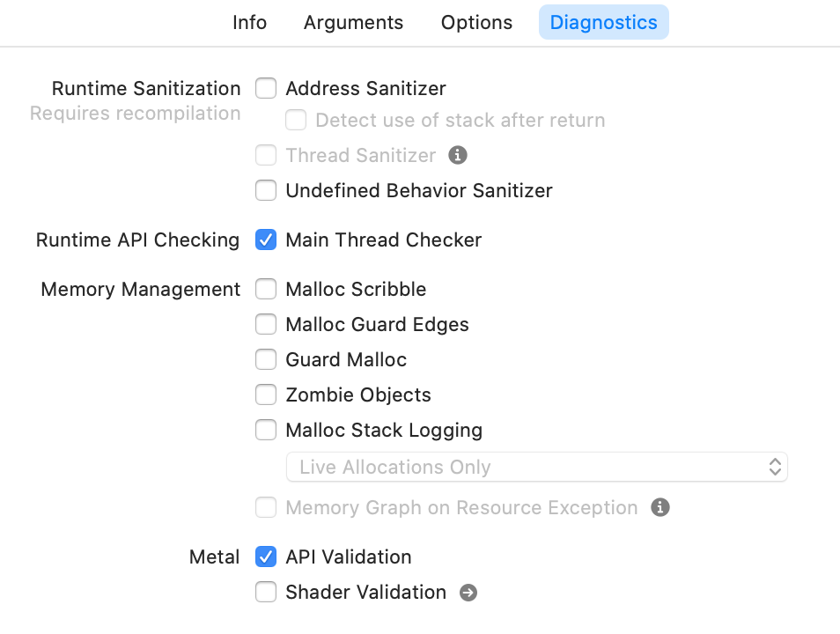Click arrow icon next to Shader Validation
This screenshot has height=634, width=840.
[469, 593]
